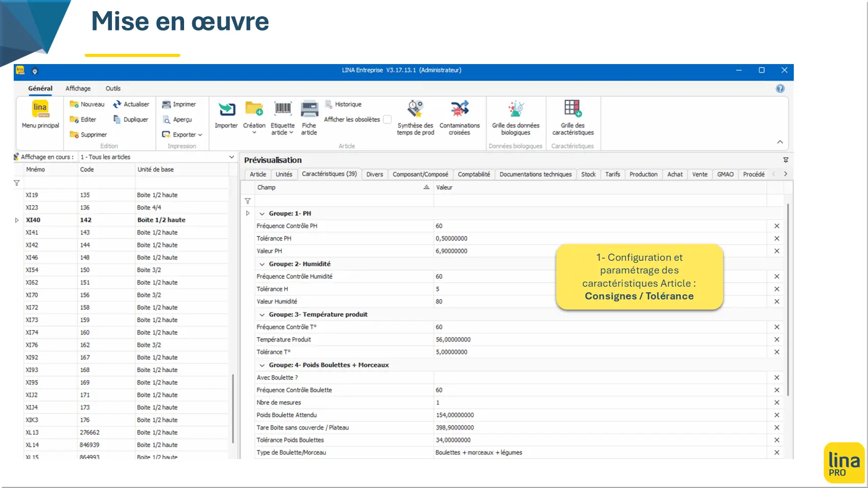The height and width of the screenshot is (488, 868).
Task: Open the Exporter dropdown
Action: 182,135
